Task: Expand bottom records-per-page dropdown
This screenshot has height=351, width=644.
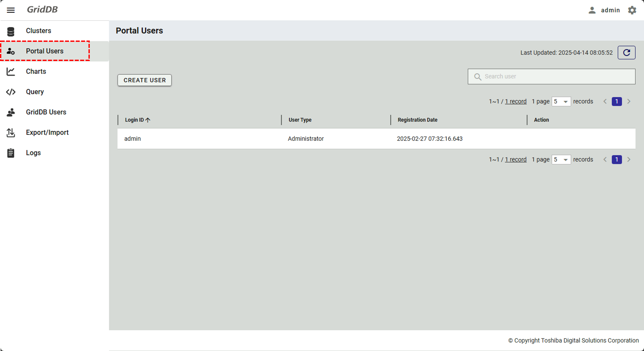Action: 561,160
